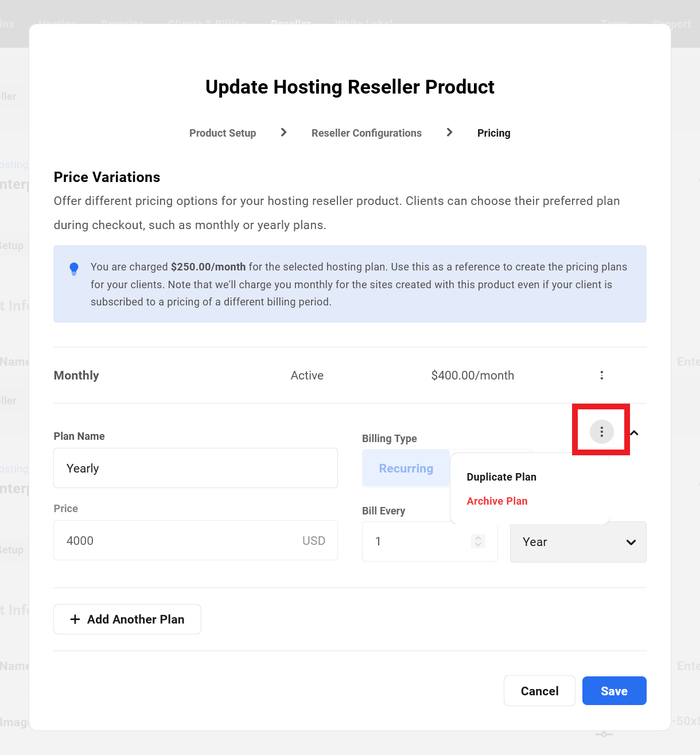
Task: Click the USD currency label
Action: point(314,541)
